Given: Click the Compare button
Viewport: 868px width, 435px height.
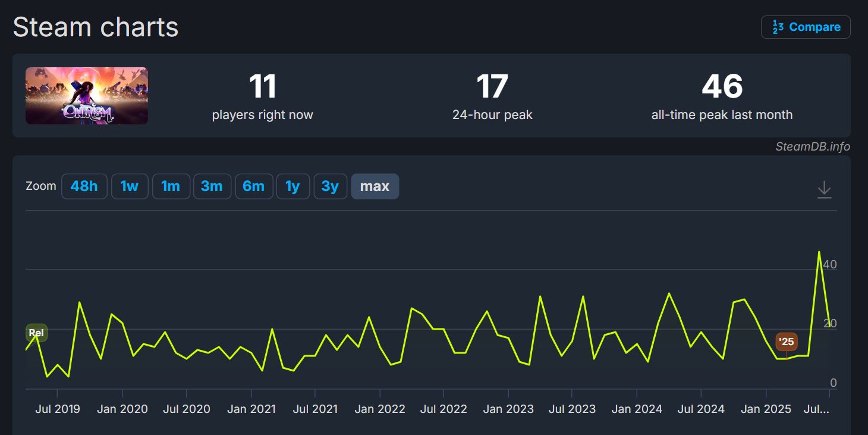Looking at the screenshot, I should click(x=806, y=27).
